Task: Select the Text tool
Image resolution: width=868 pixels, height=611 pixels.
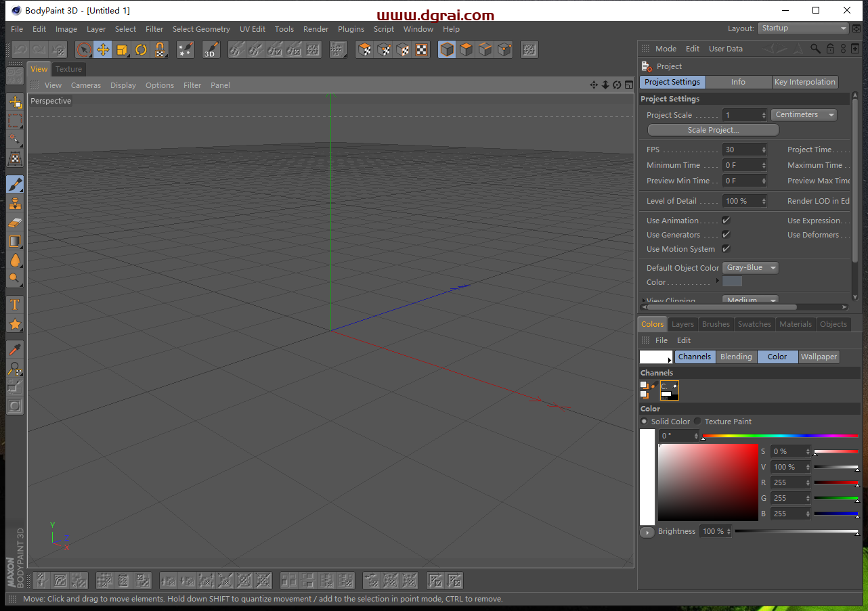Action: pos(15,304)
